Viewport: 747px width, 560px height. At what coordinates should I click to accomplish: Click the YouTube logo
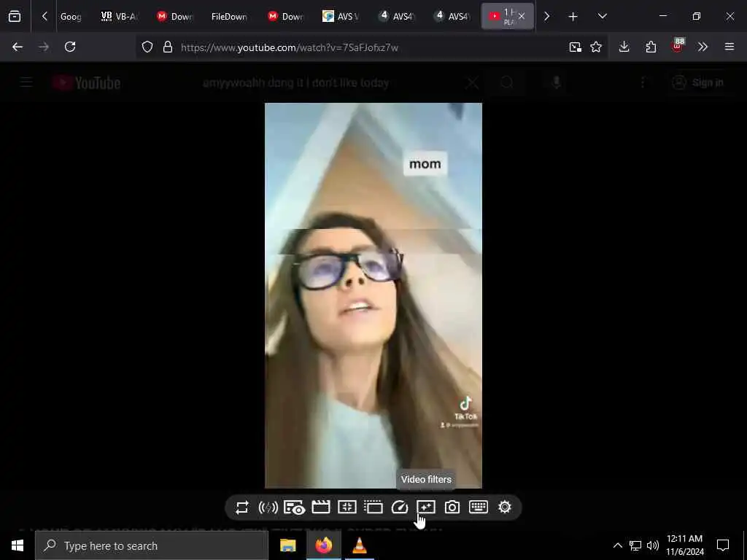86,83
